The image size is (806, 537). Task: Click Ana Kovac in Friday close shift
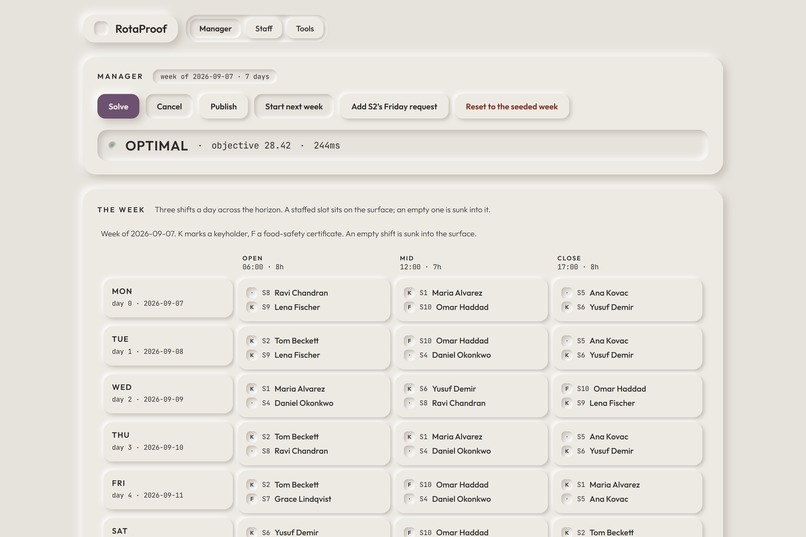pyautogui.click(x=609, y=499)
